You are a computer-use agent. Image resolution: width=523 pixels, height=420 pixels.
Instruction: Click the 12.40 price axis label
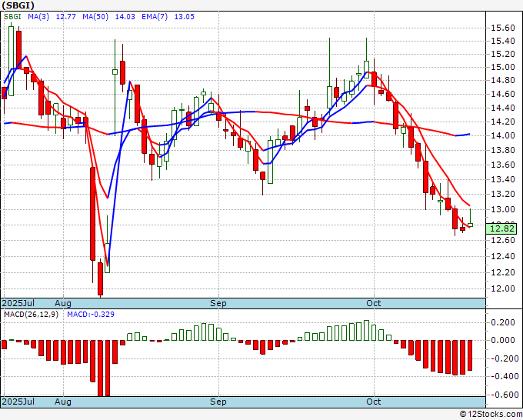(x=503, y=256)
